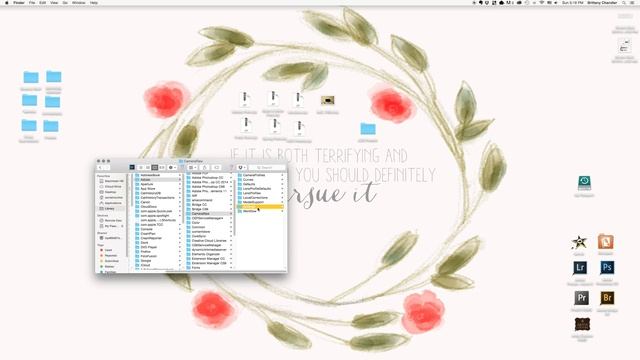Select Library in Finder sidebar
This screenshot has height=360, width=640.
click(x=109, y=209)
